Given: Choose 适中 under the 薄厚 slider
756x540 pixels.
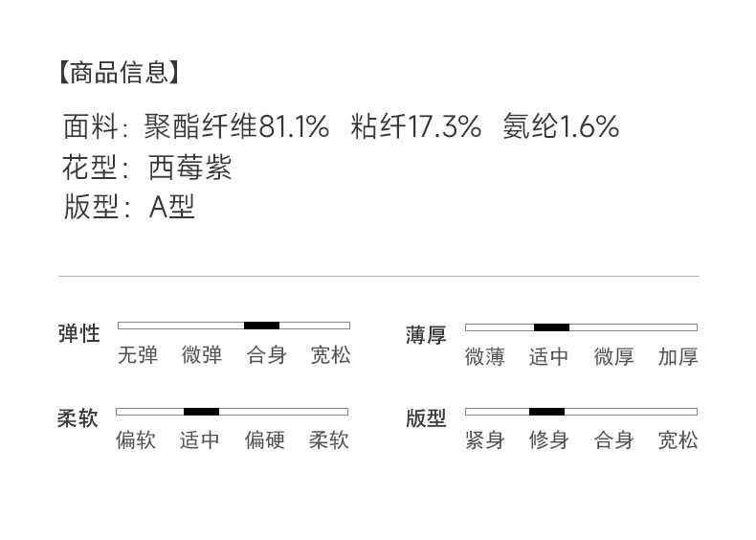Looking at the screenshot, I should tap(548, 357).
